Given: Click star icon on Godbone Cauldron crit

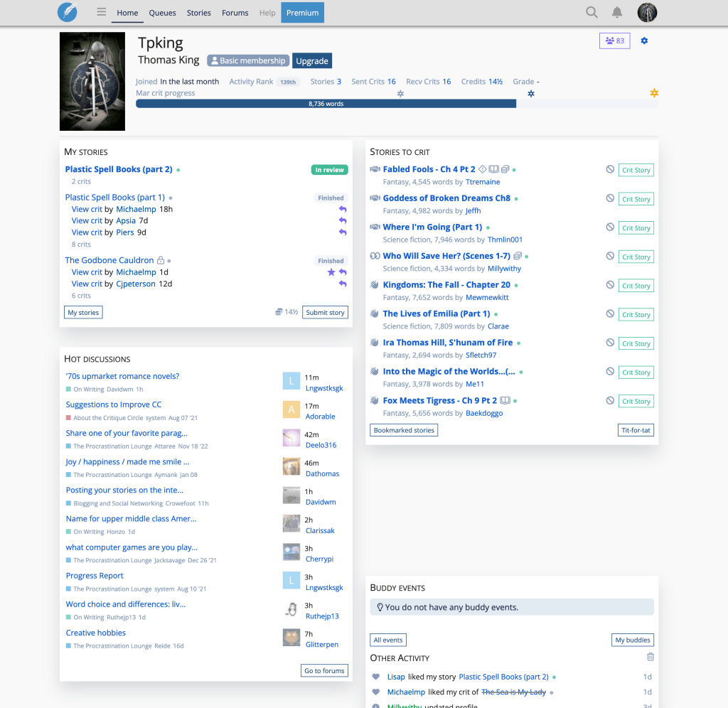Looking at the screenshot, I should [331, 272].
